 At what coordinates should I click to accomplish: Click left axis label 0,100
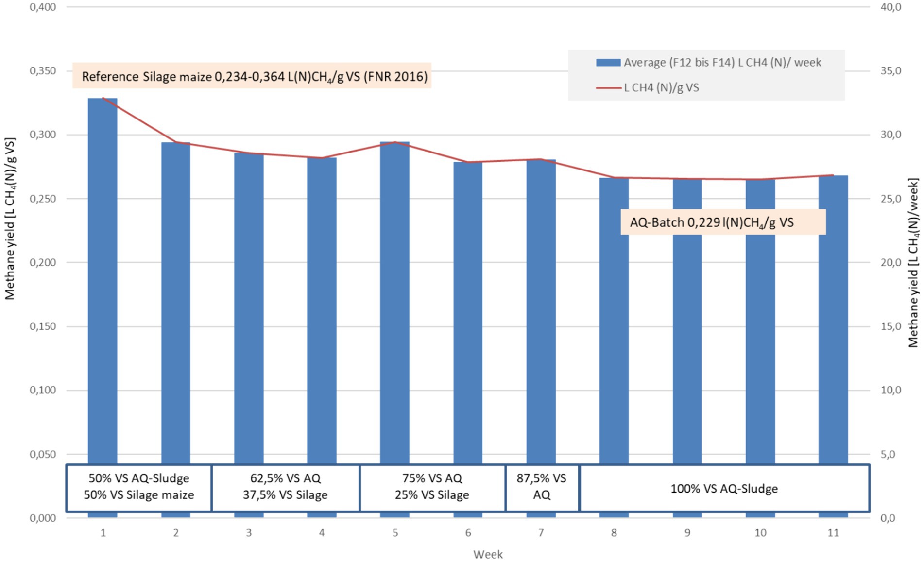(x=43, y=390)
